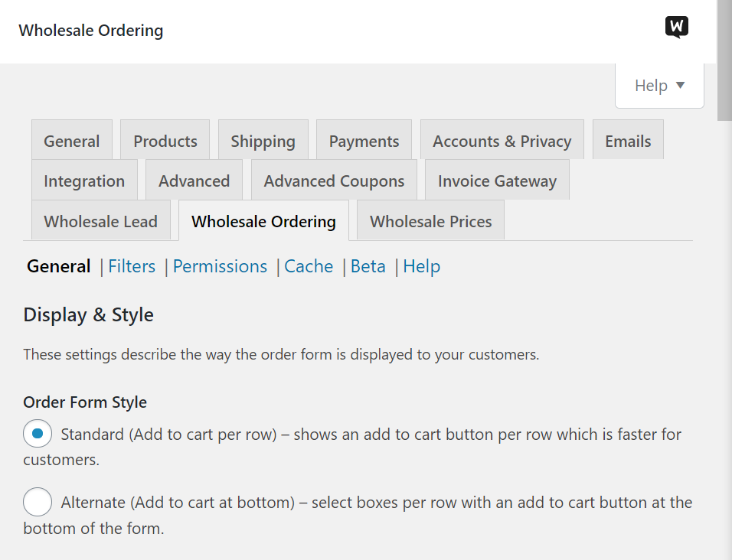
Task: Open the Shipping tab
Action: pos(263,141)
